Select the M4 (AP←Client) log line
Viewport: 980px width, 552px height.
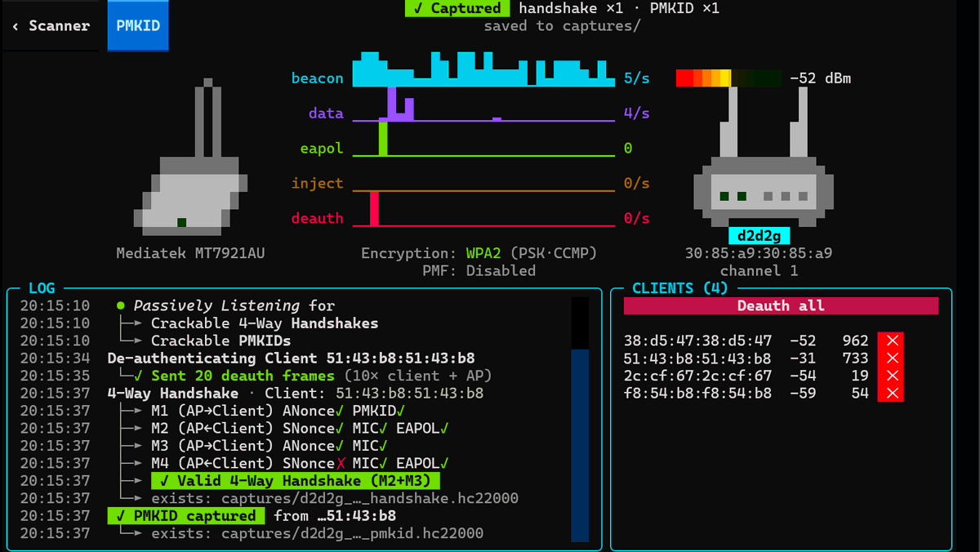(x=301, y=463)
